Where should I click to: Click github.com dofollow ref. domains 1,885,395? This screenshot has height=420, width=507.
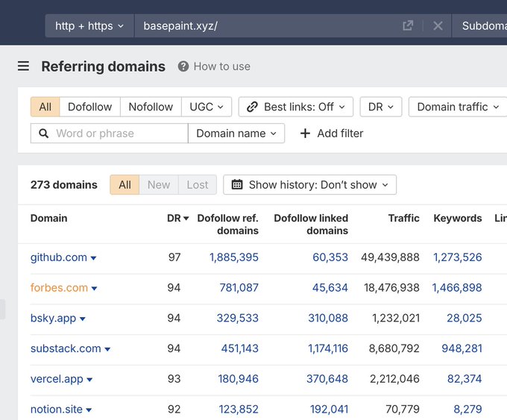click(234, 257)
